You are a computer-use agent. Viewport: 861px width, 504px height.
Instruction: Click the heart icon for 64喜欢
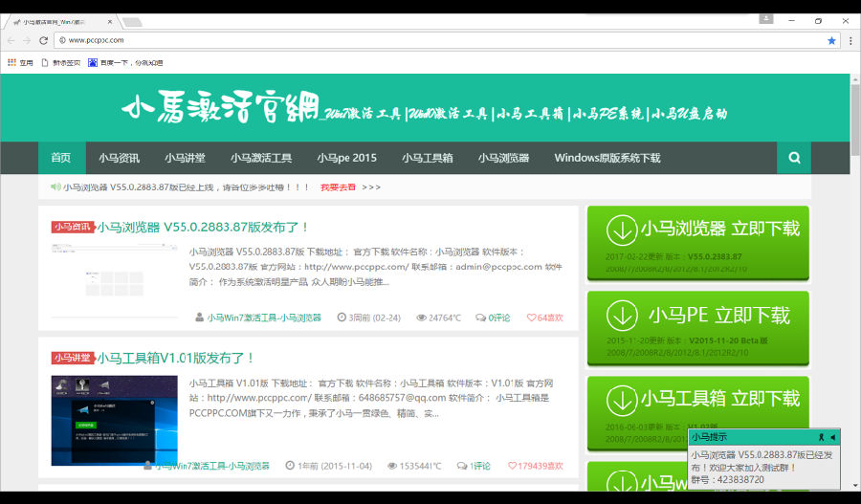pos(531,318)
